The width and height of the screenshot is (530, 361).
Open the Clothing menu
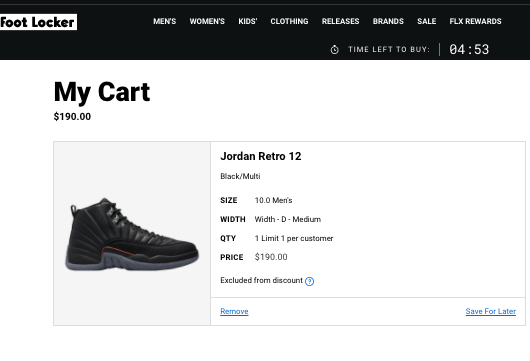click(x=289, y=21)
